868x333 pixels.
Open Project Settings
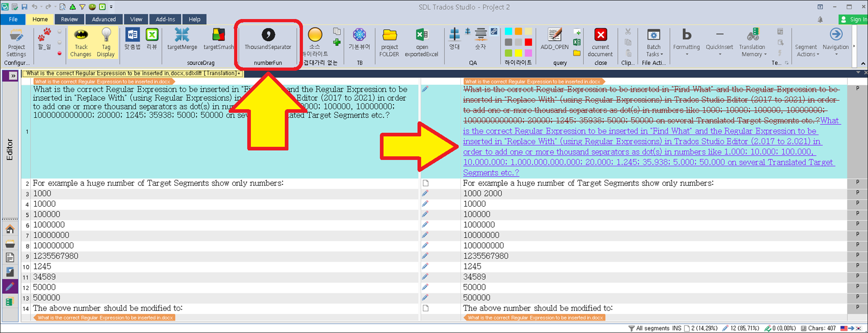pos(16,42)
